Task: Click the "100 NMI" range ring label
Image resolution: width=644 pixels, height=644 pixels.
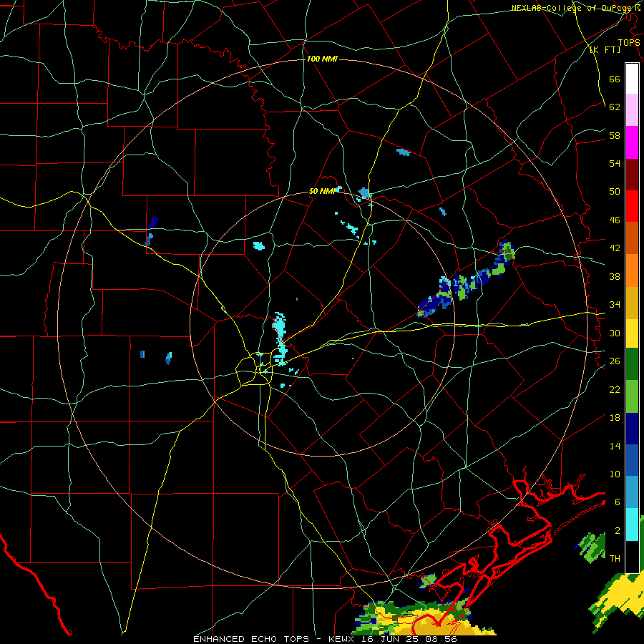Action: pos(322,59)
